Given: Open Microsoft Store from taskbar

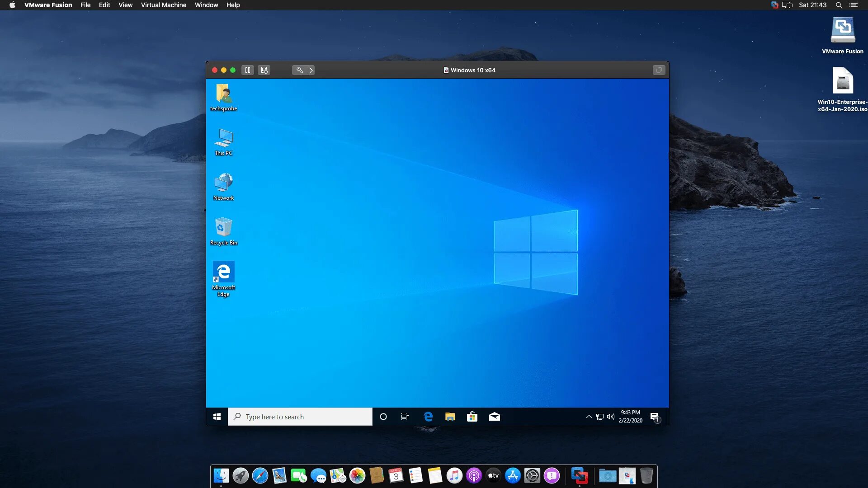Looking at the screenshot, I should [x=472, y=417].
